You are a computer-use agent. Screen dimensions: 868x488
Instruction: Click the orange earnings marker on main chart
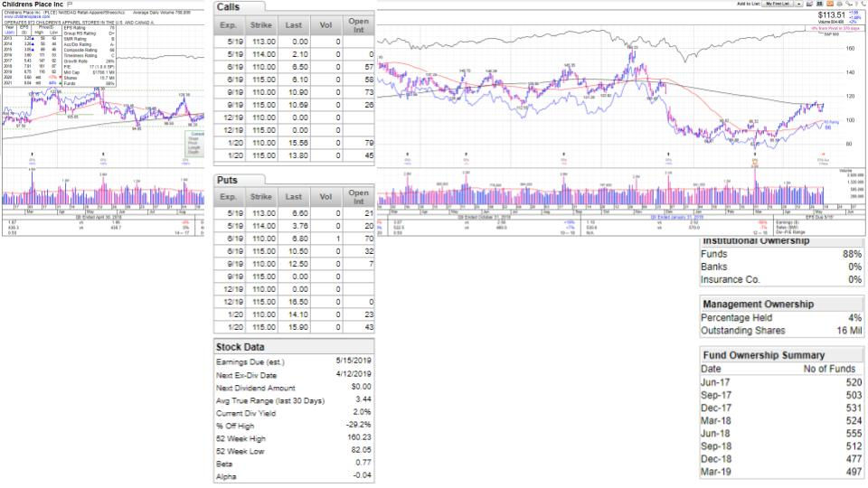point(754,163)
